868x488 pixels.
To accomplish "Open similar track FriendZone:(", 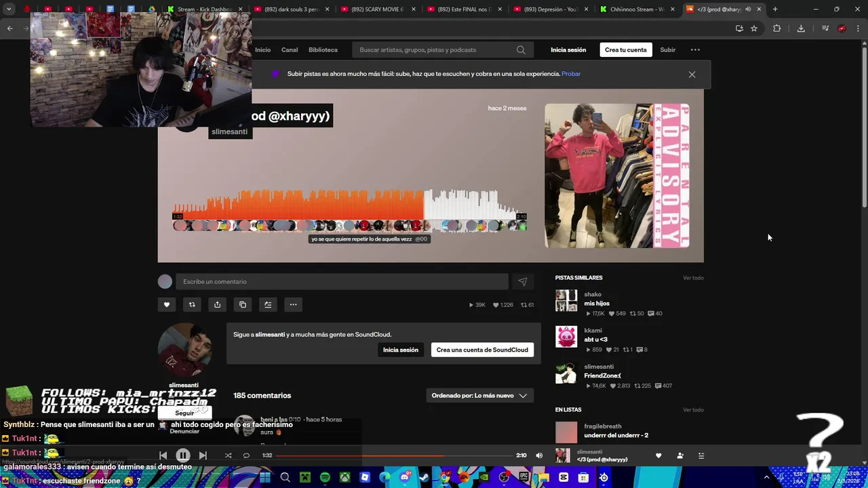I will 602,375.
